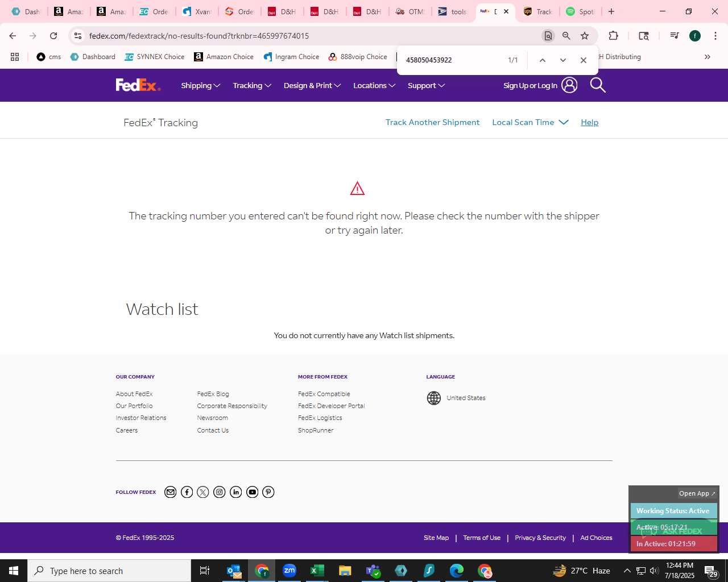This screenshot has height=582, width=728.
Task: Open Outlook from the taskbar
Action: point(234,571)
